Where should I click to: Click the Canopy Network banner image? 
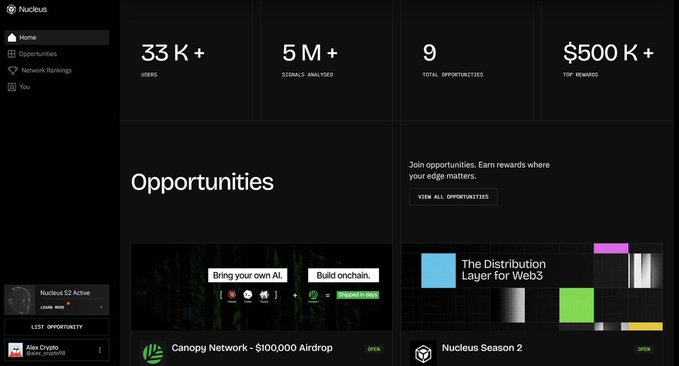coord(262,287)
